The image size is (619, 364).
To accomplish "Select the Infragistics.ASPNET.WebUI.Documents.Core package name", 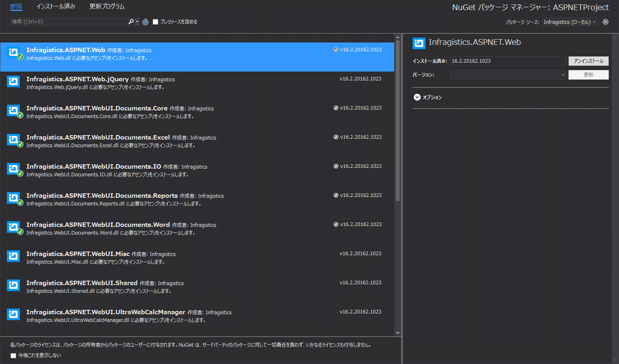I will coord(97,108).
